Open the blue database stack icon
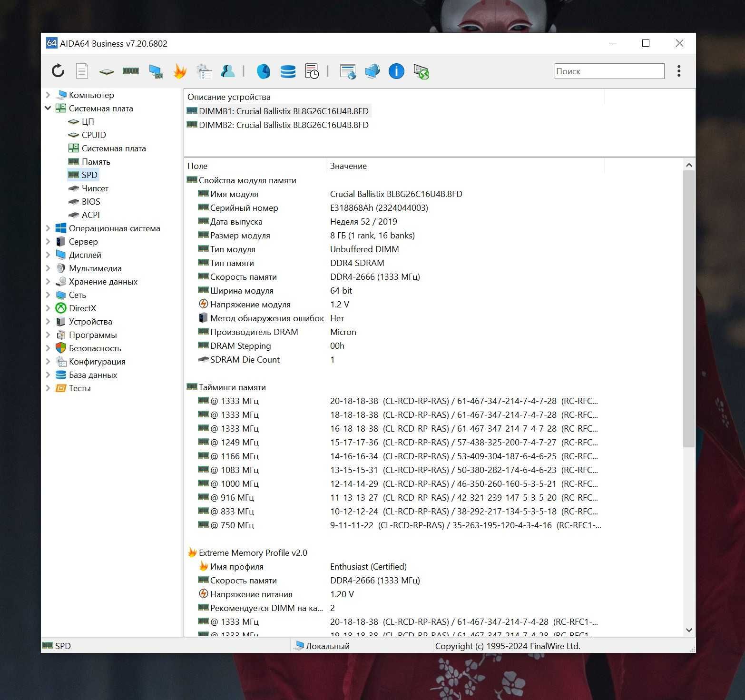Viewport: 745px width, 700px height. coord(288,71)
